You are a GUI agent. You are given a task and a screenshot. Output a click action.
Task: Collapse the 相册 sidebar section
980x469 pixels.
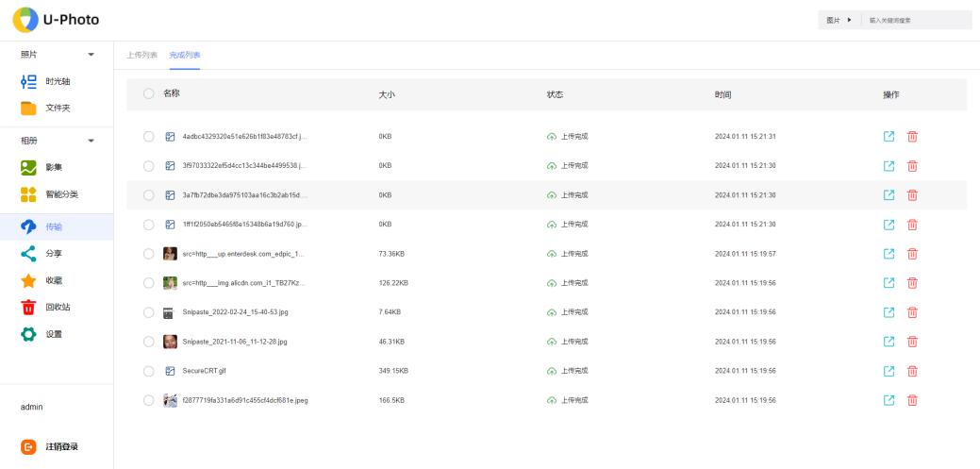[91, 141]
